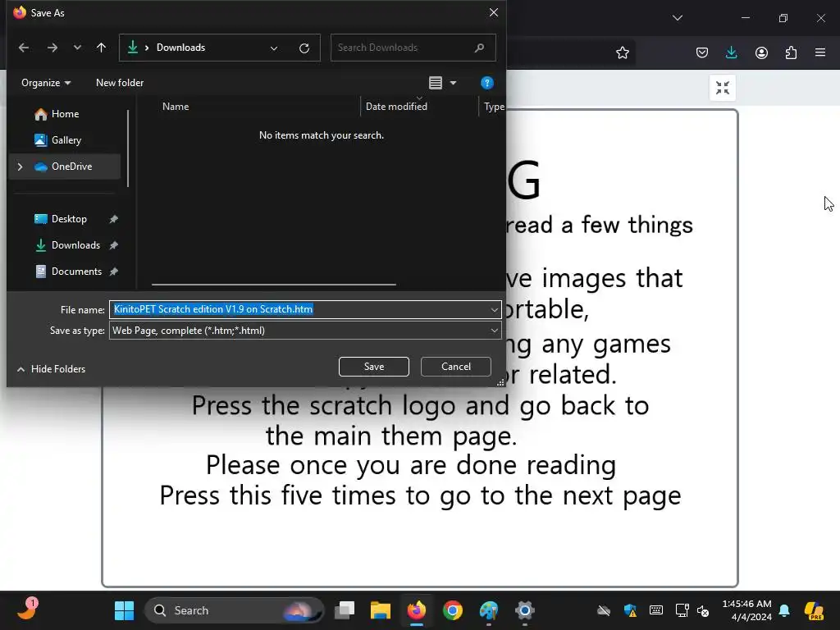Open Paint from the taskbar
The height and width of the screenshot is (630, 840).
pos(489,610)
